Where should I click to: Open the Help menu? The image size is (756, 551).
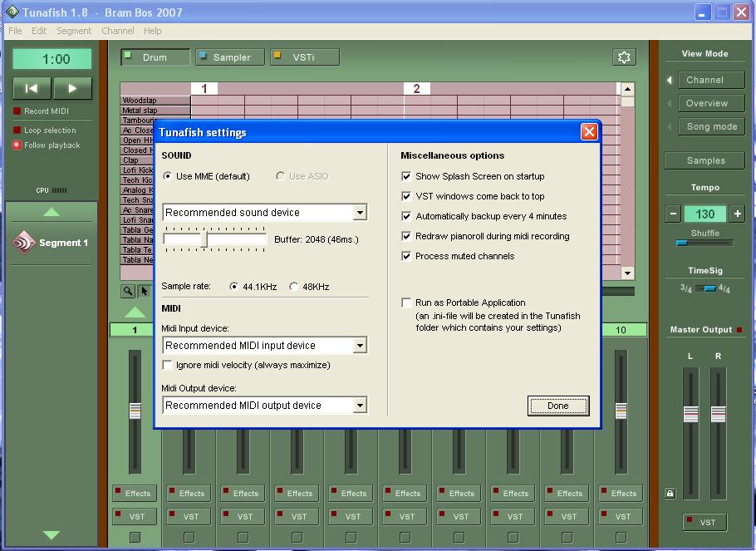[x=152, y=31]
